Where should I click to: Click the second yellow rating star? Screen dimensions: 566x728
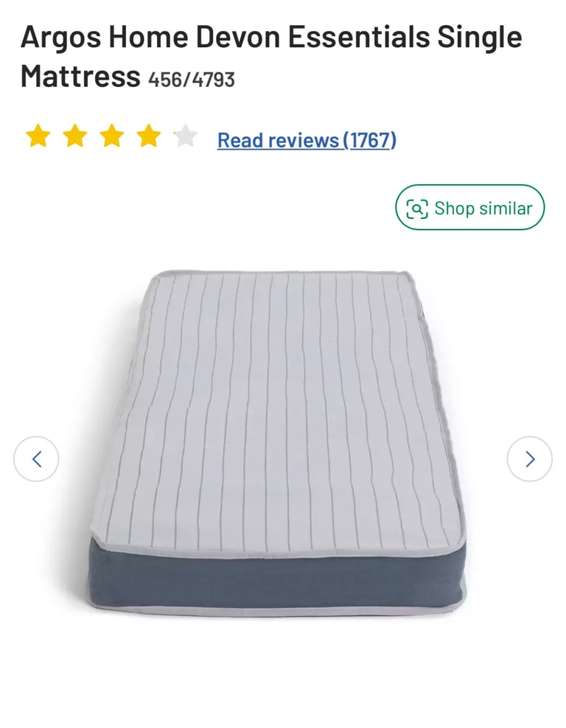75,136
